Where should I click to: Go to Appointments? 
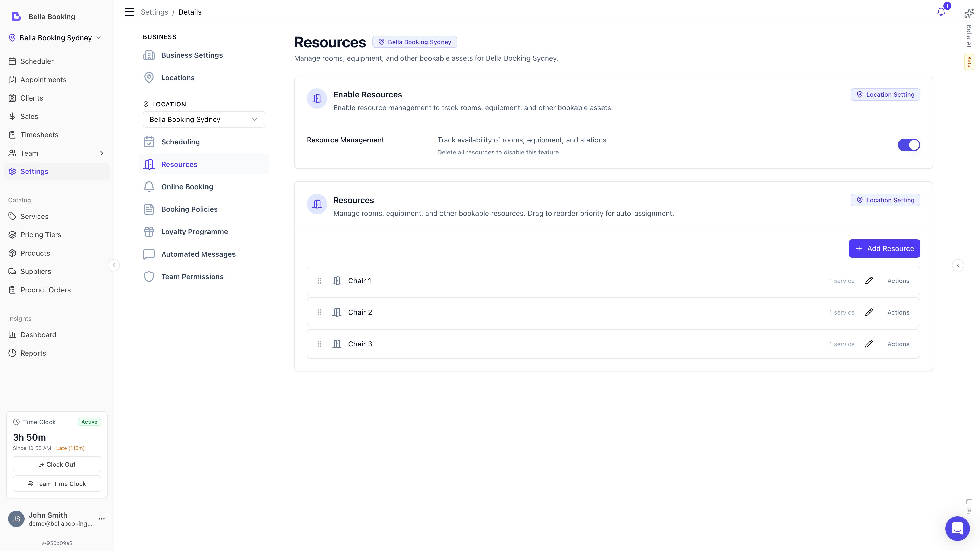click(57, 80)
